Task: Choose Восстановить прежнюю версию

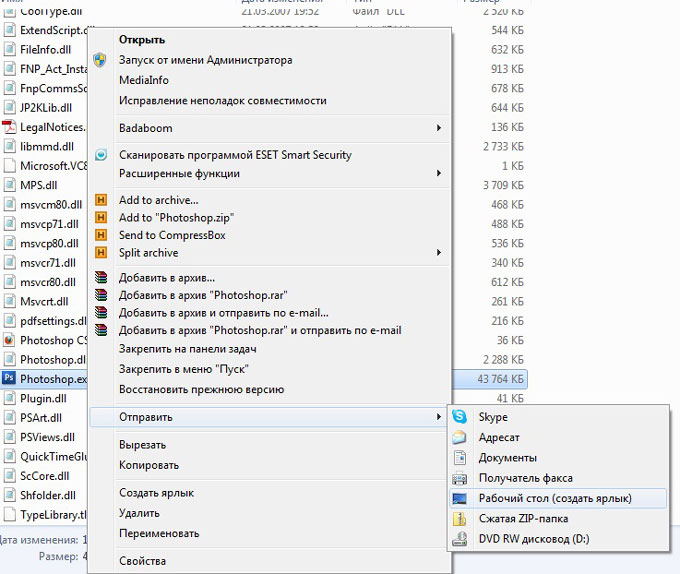Action: coord(201,389)
